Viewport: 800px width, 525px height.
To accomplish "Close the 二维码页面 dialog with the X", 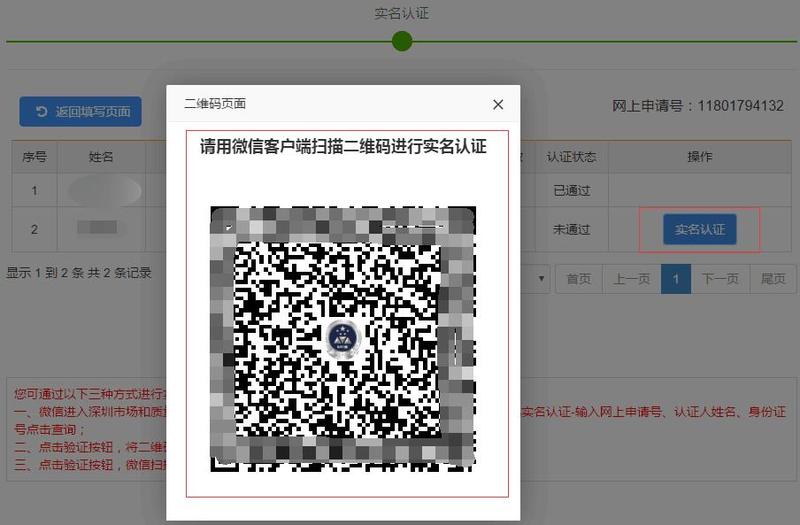I will coord(498,105).
